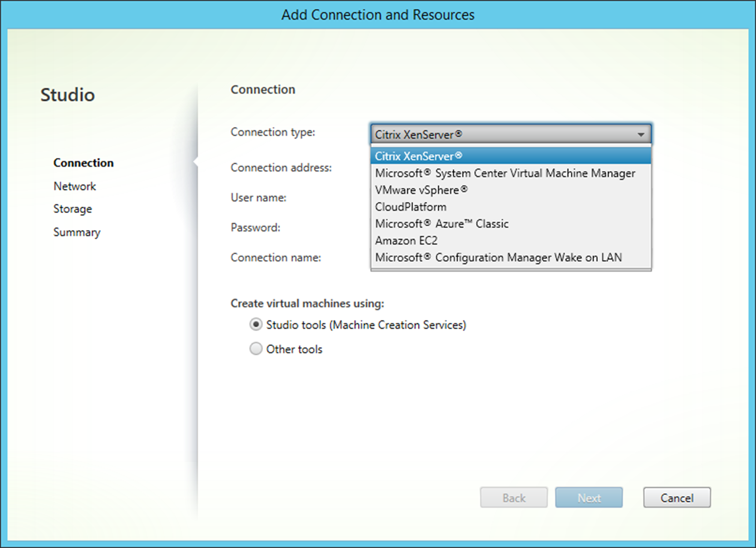Open the Connection type combo box
This screenshot has height=548, width=756.
(x=511, y=134)
